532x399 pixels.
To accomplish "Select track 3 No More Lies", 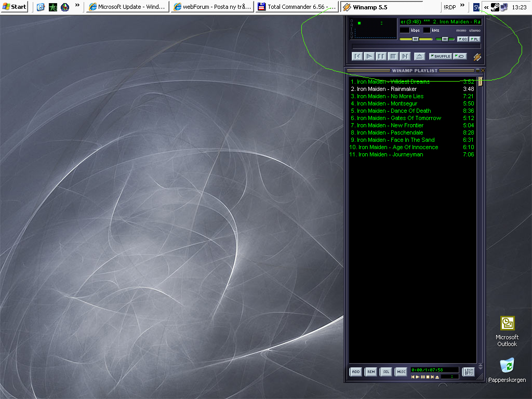I will click(412, 96).
